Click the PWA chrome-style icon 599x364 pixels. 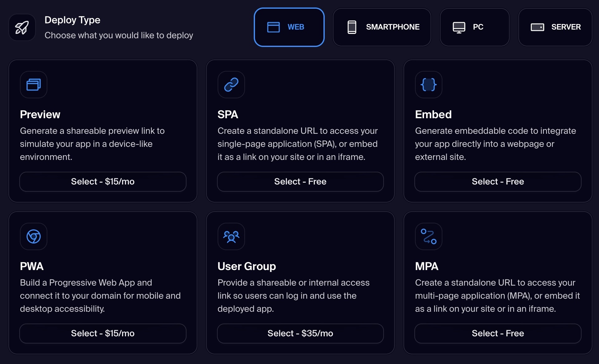(x=34, y=236)
